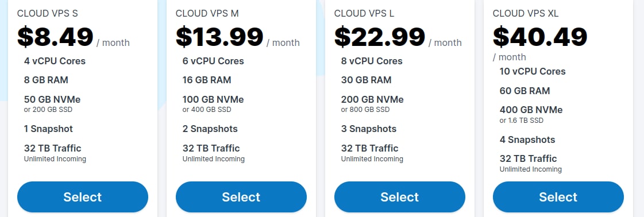Click the 4 Snapshots feature

tap(527, 140)
